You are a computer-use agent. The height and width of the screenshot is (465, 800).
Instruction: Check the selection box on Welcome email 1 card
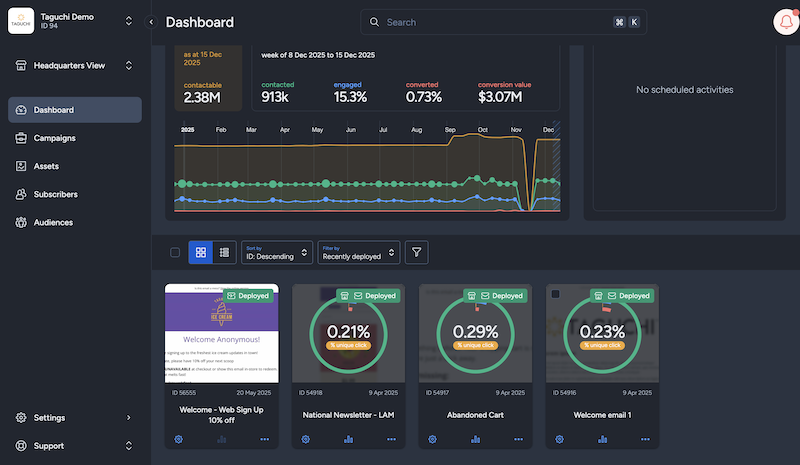pos(556,294)
